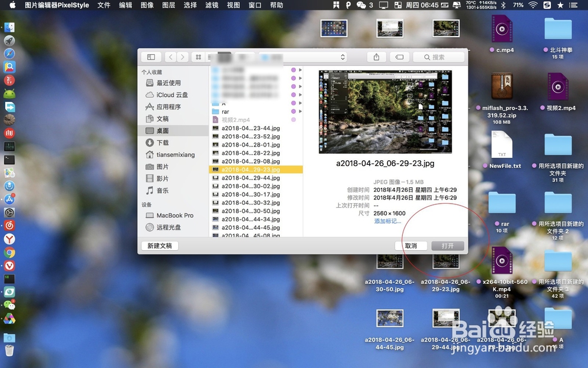This screenshot has width=588, height=368.
Task: Click the colored tag dot beside a2018-04..23-44.jpg
Action: (x=293, y=128)
